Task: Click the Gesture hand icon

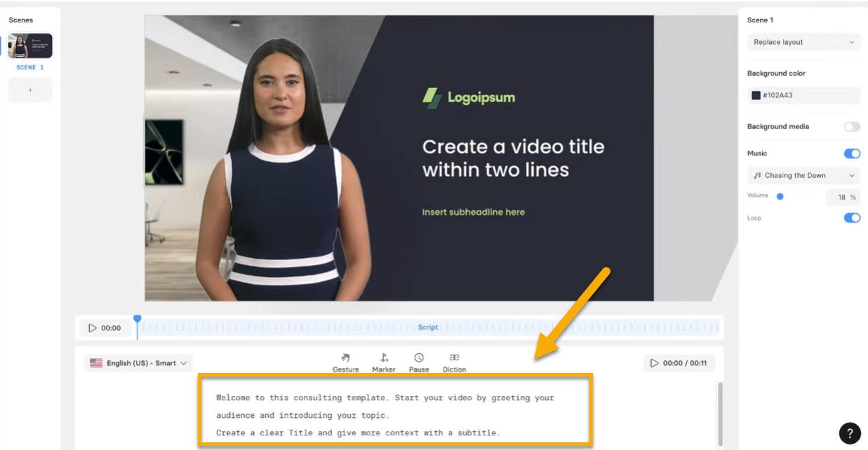Action: click(x=345, y=358)
